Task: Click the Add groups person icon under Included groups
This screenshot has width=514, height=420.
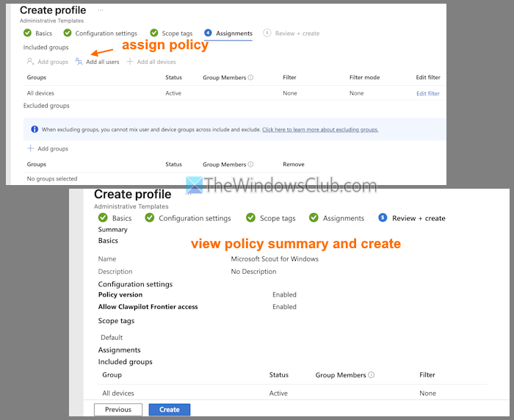Action: point(31,62)
